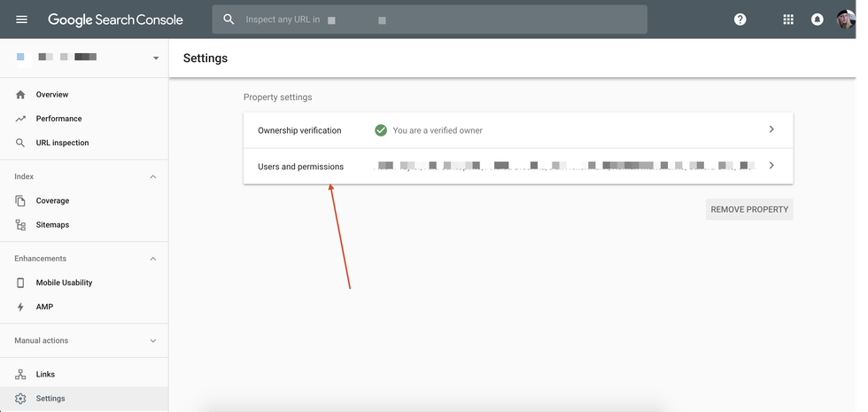Open the Google apps grid
868x412 pixels.
click(788, 19)
